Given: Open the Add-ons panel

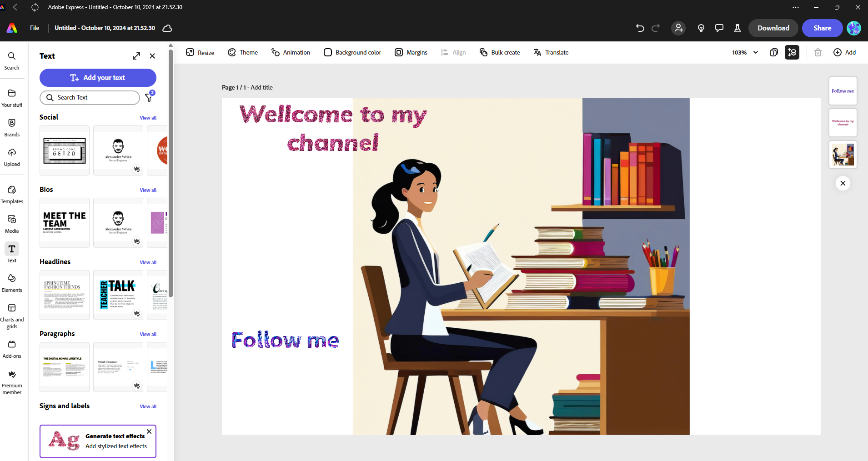Looking at the screenshot, I should (x=12, y=349).
